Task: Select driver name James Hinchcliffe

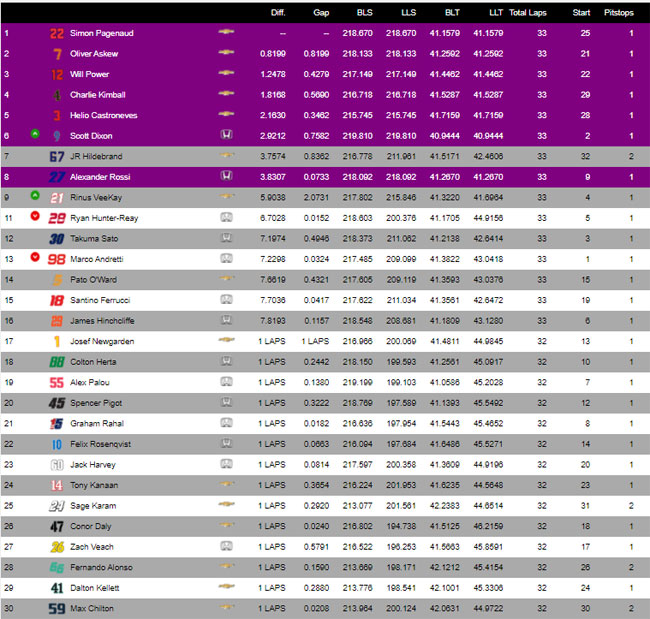Action: (102, 321)
